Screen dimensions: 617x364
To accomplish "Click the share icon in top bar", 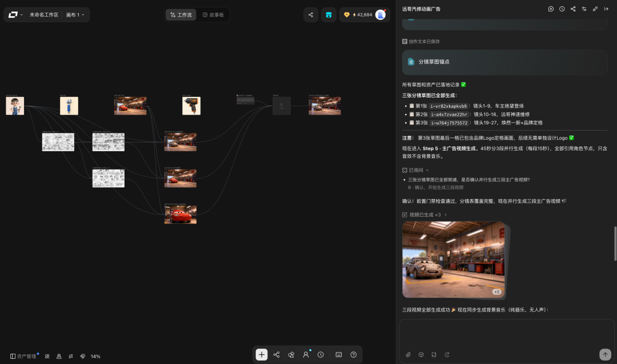I will [x=311, y=15].
